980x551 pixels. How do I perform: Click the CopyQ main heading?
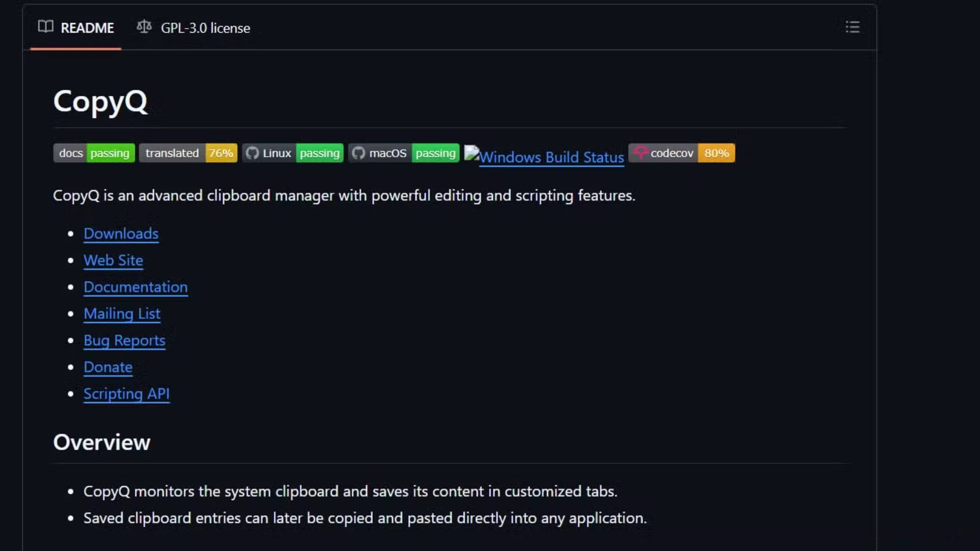pos(101,101)
